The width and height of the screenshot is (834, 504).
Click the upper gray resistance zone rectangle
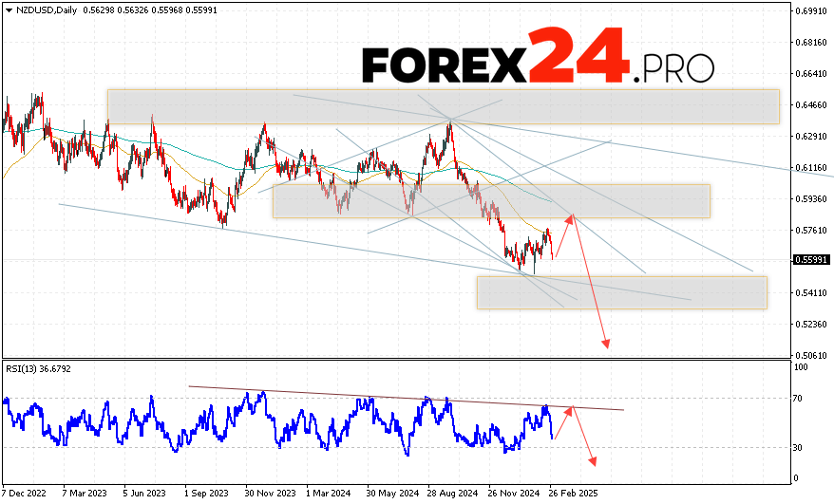(443, 106)
